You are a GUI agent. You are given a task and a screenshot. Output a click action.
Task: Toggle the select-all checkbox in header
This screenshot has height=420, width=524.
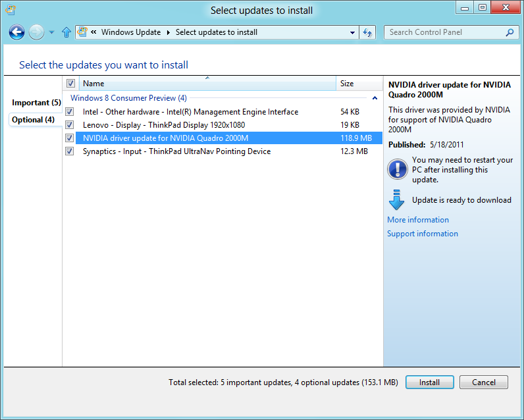point(70,83)
